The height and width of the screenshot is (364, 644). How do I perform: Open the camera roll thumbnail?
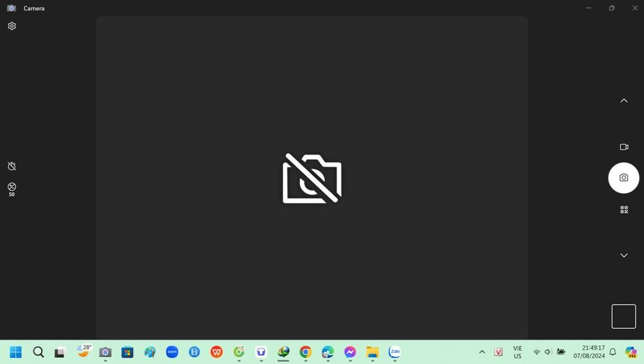click(x=623, y=316)
